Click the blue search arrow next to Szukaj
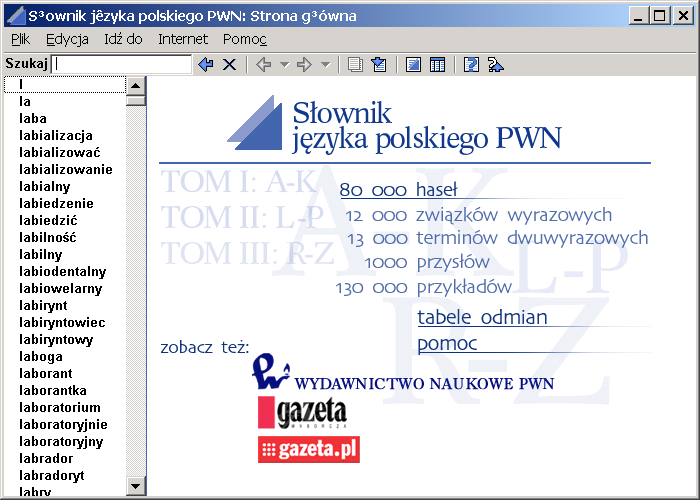700x500 pixels. click(x=206, y=65)
